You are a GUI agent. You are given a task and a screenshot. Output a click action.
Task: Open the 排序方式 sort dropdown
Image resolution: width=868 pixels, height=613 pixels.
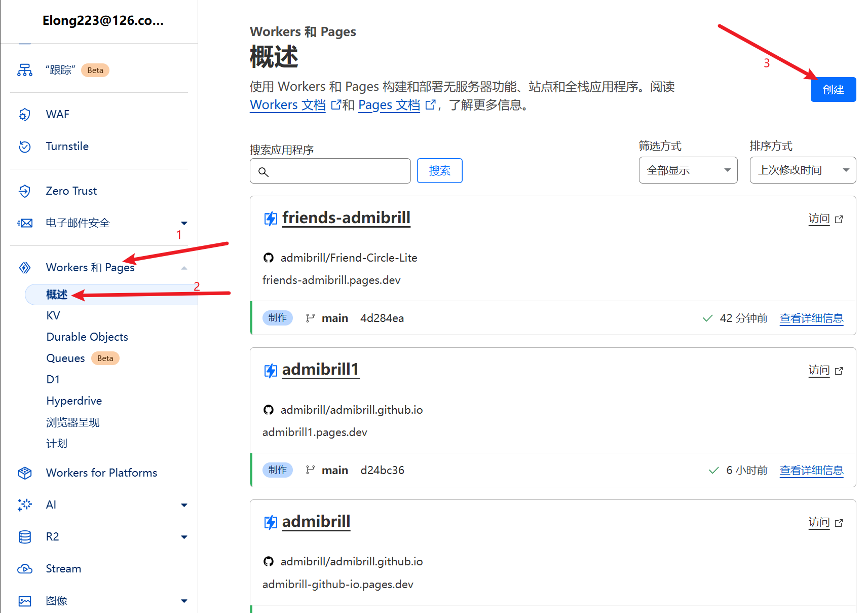pyautogui.click(x=802, y=170)
